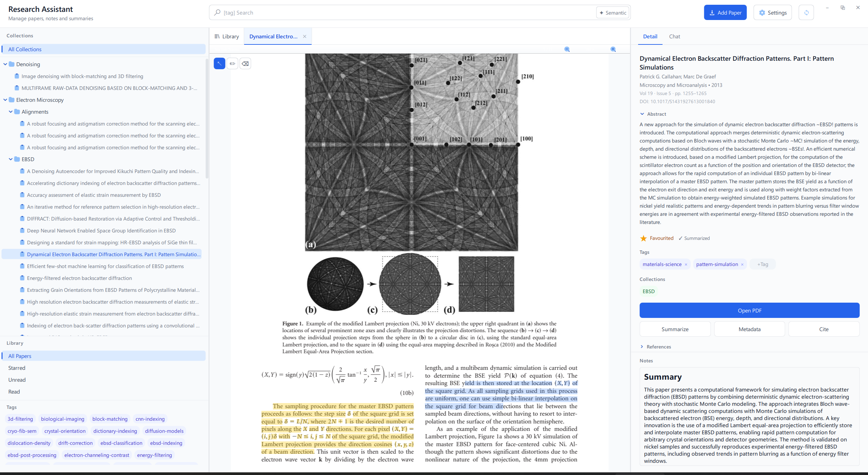Click the Metadata button

pos(749,329)
